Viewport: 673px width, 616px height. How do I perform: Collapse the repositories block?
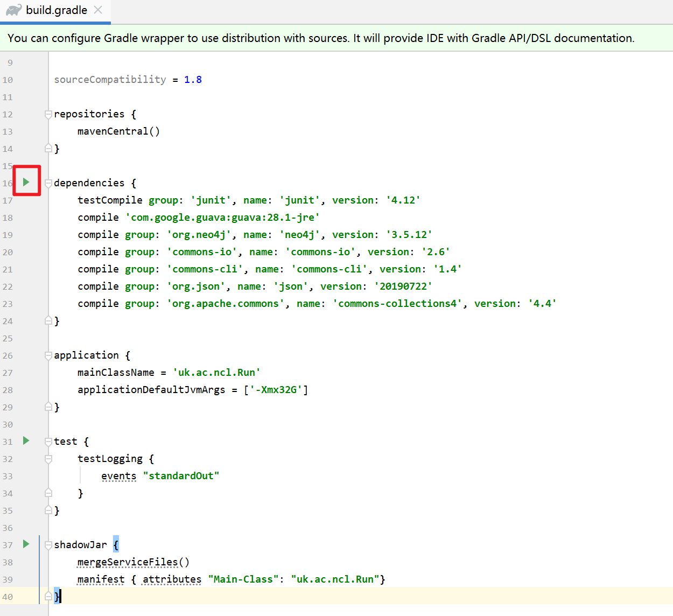coord(48,114)
